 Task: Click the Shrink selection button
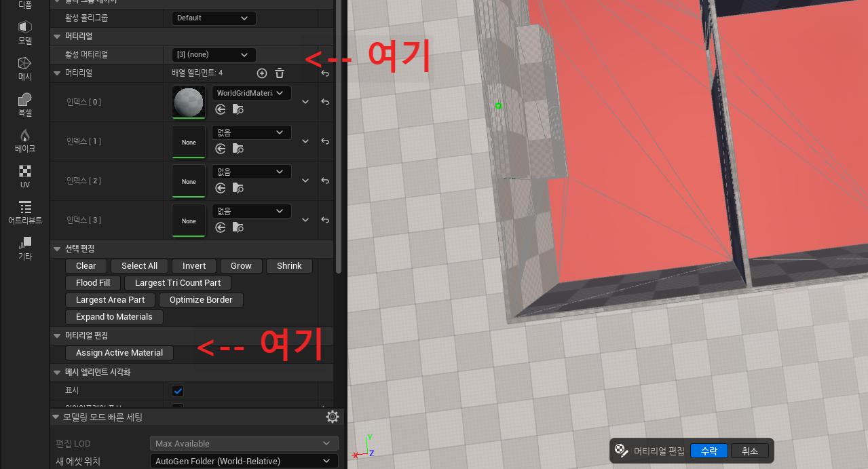pyautogui.click(x=289, y=266)
